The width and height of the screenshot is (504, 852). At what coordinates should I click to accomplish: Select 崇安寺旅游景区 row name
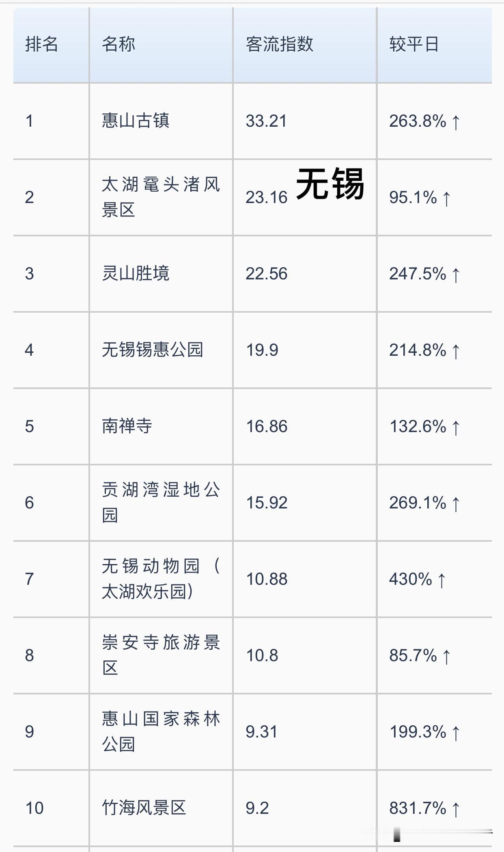pyautogui.click(x=161, y=655)
